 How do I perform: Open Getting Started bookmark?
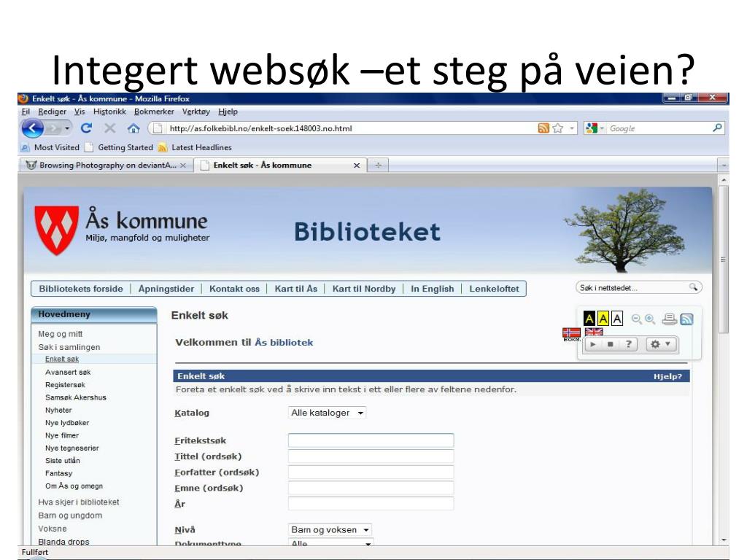coord(119,147)
